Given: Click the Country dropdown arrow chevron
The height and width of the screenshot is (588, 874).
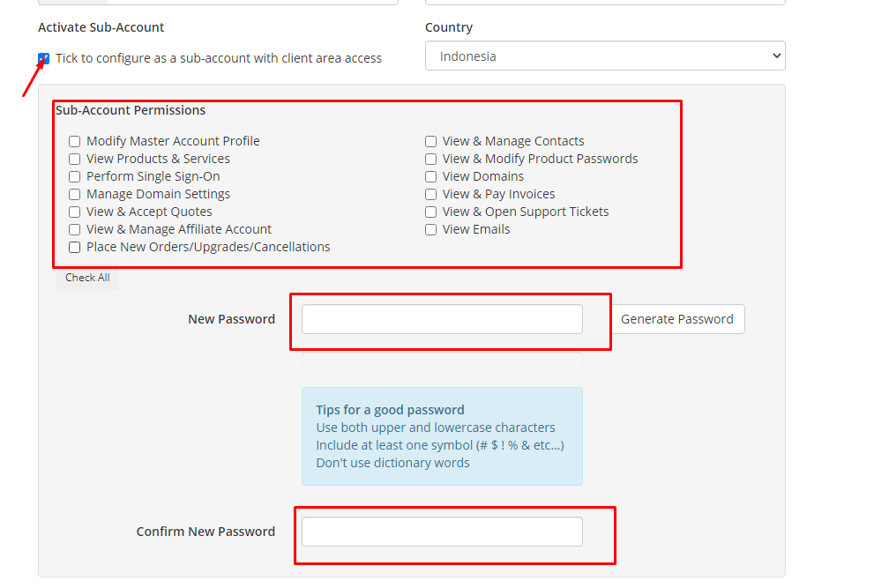Looking at the screenshot, I should tap(776, 56).
